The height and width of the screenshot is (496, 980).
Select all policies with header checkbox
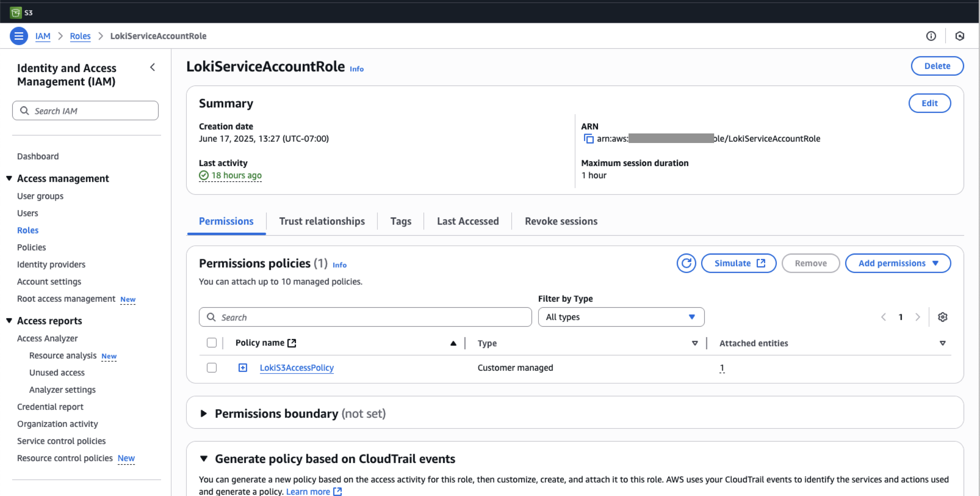click(x=211, y=343)
